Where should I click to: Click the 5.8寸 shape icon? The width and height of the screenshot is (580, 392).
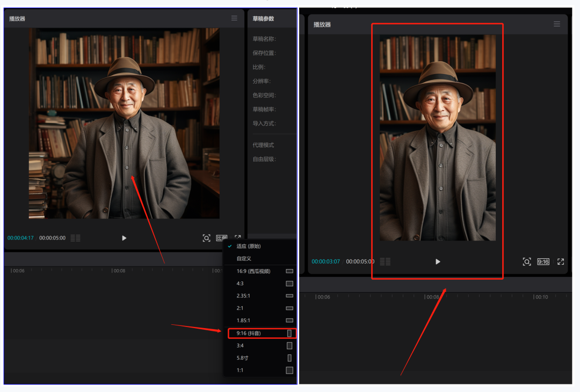(x=289, y=358)
